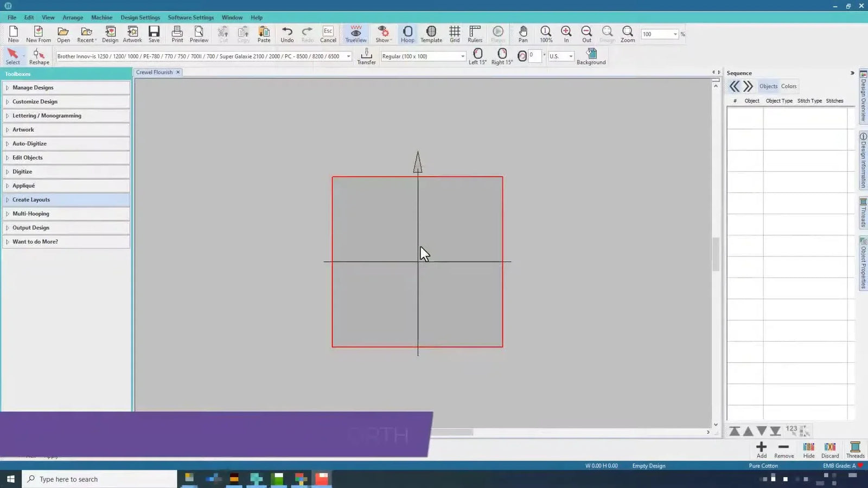Click the Zoom Out icon

pos(586,34)
